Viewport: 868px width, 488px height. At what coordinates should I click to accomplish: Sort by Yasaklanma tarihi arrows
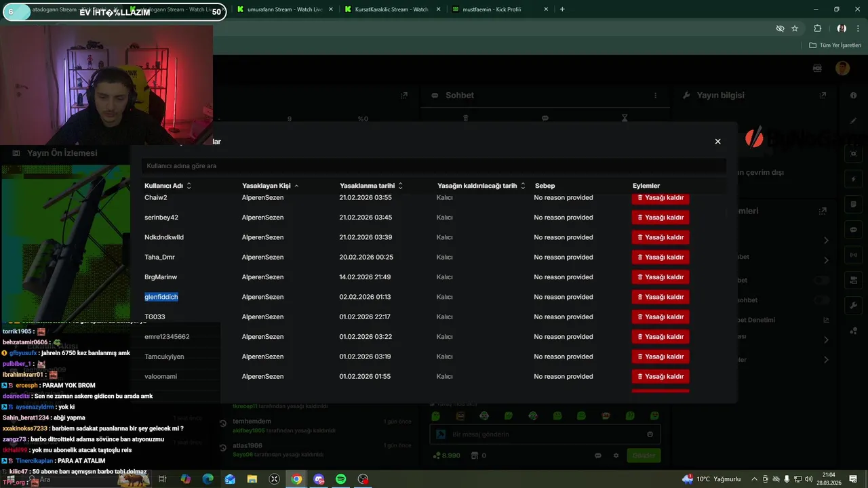pyautogui.click(x=400, y=186)
